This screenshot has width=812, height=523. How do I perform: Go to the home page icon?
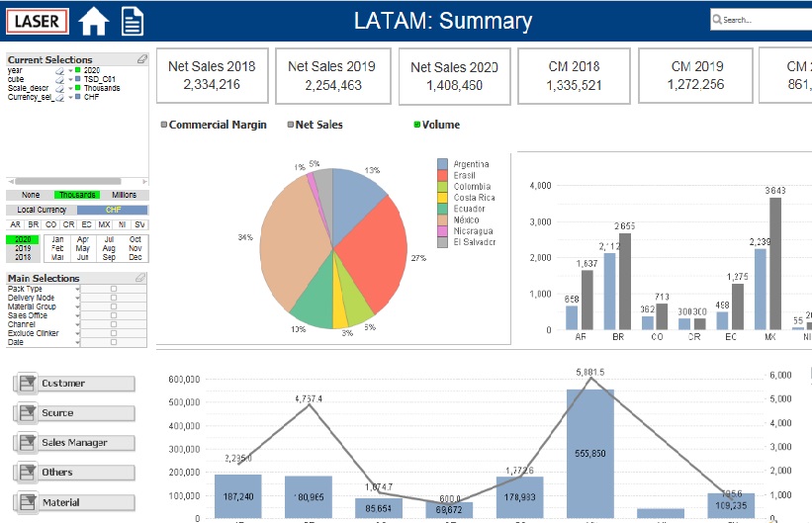(94, 21)
